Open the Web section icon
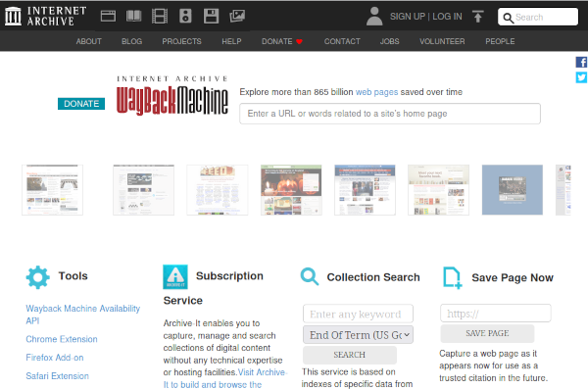Viewport: 588px width, 389px height. coord(108,16)
